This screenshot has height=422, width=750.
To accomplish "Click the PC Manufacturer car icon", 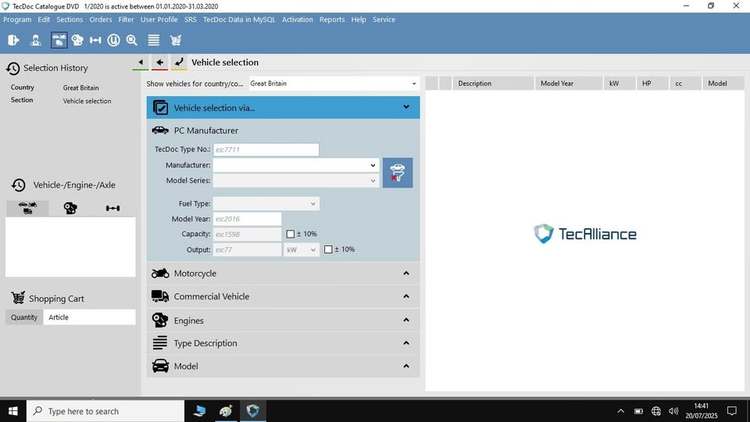I will coord(160,130).
